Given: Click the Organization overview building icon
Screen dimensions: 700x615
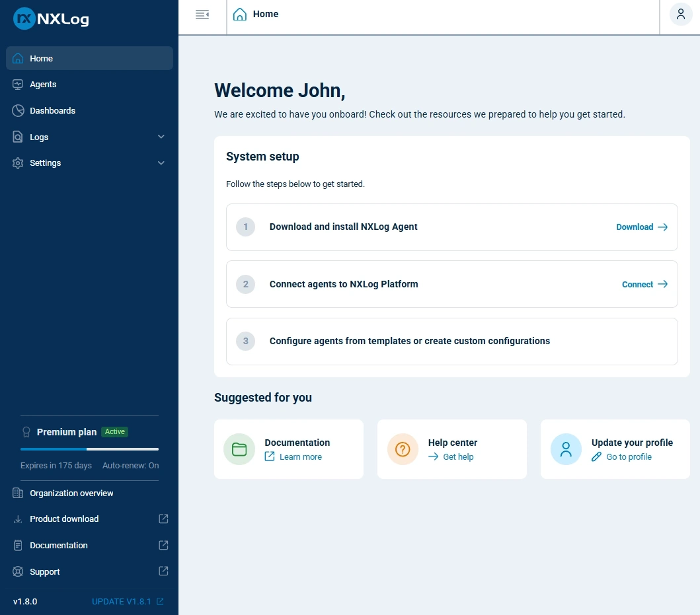Looking at the screenshot, I should pyautogui.click(x=17, y=493).
